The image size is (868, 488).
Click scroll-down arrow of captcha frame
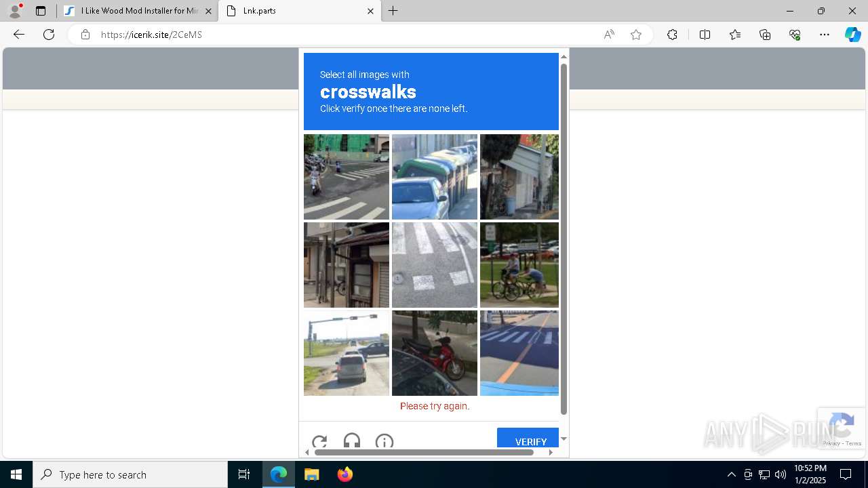point(564,439)
